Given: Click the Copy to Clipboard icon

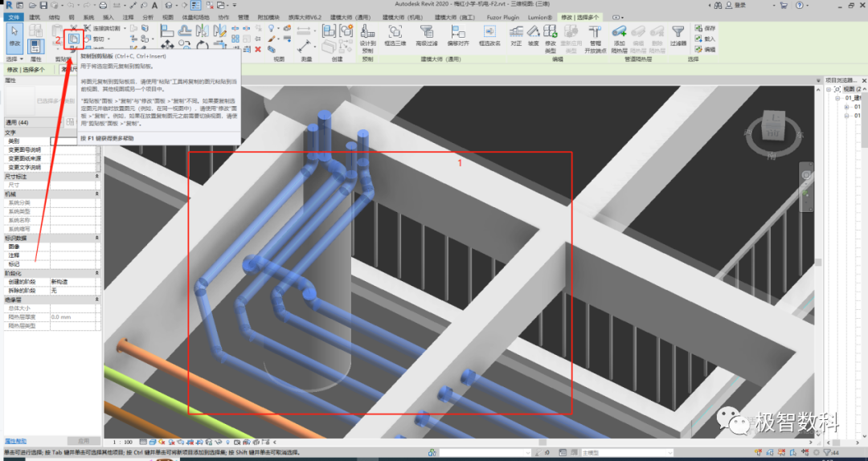Looking at the screenshot, I should (x=73, y=38).
